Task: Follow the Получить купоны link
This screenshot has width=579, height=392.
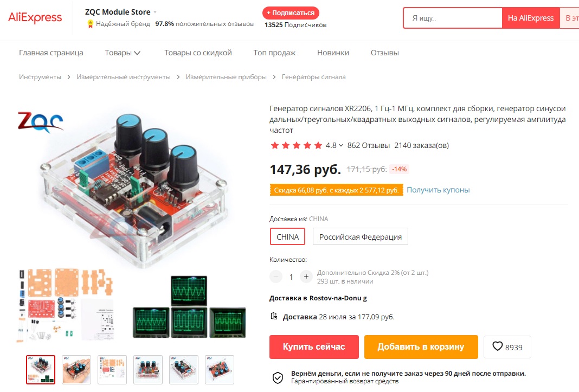Action: click(438, 190)
